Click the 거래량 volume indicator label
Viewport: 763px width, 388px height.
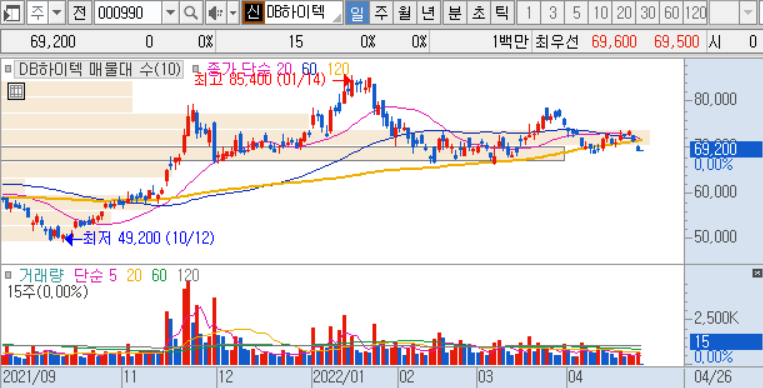41,276
